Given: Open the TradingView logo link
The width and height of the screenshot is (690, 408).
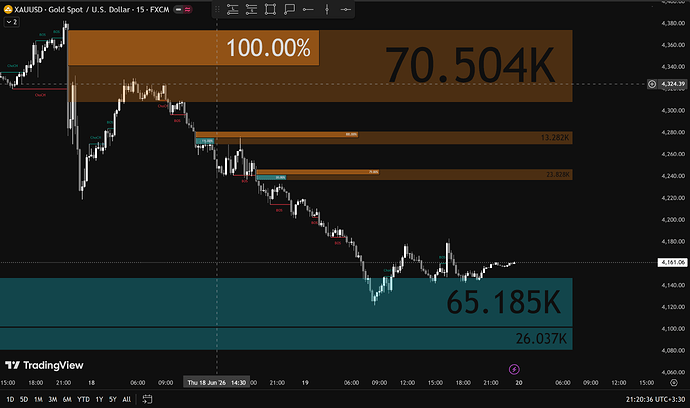Looking at the screenshot, I should (44, 365).
